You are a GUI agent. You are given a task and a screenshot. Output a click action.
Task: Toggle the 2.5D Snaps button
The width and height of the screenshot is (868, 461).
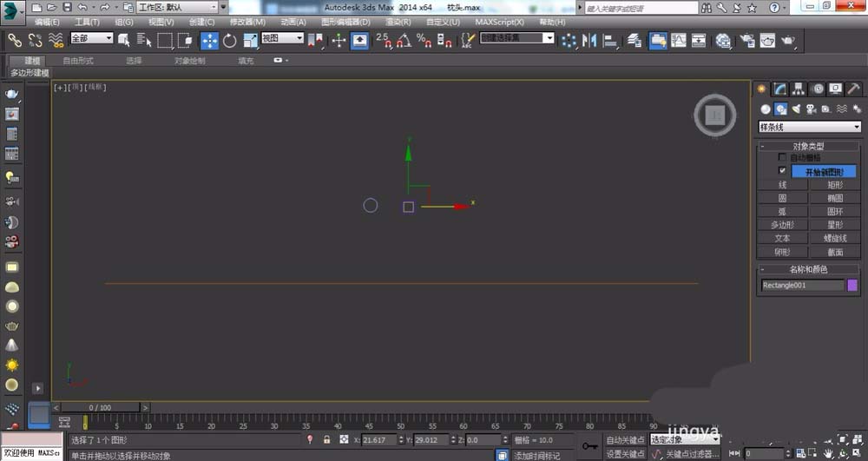tap(384, 40)
